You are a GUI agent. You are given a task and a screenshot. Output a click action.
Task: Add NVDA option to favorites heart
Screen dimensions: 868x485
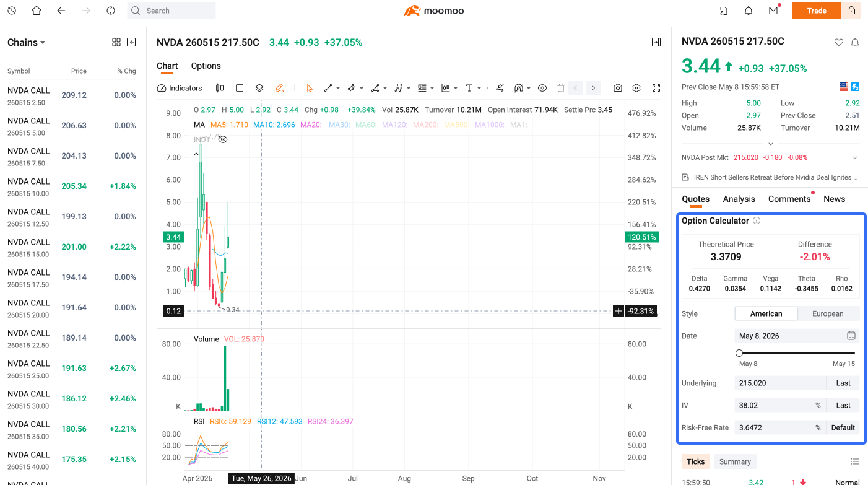pyautogui.click(x=839, y=42)
